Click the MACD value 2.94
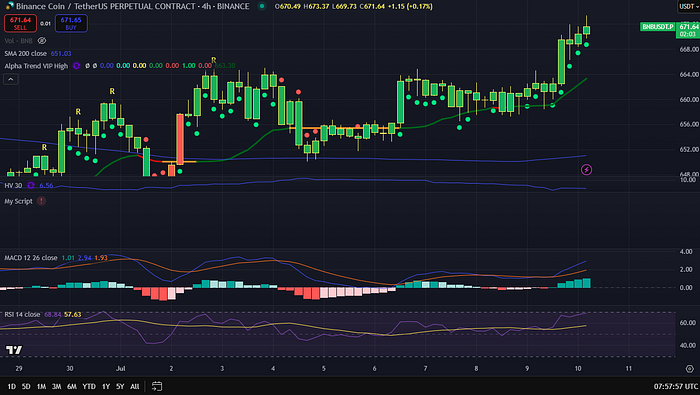The height and width of the screenshot is (395, 700). (84, 258)
